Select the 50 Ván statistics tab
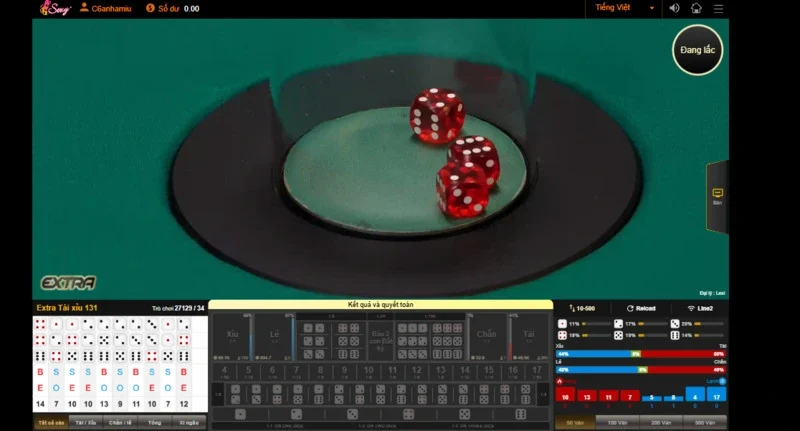800x431 pixels. (576, 423)
